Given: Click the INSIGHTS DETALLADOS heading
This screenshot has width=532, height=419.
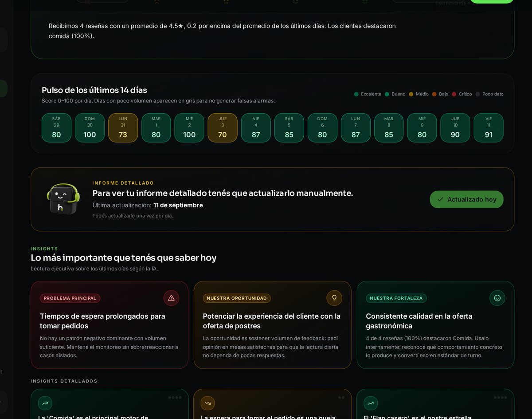Looking at the screenshot, I should click(x=64, y=381).
